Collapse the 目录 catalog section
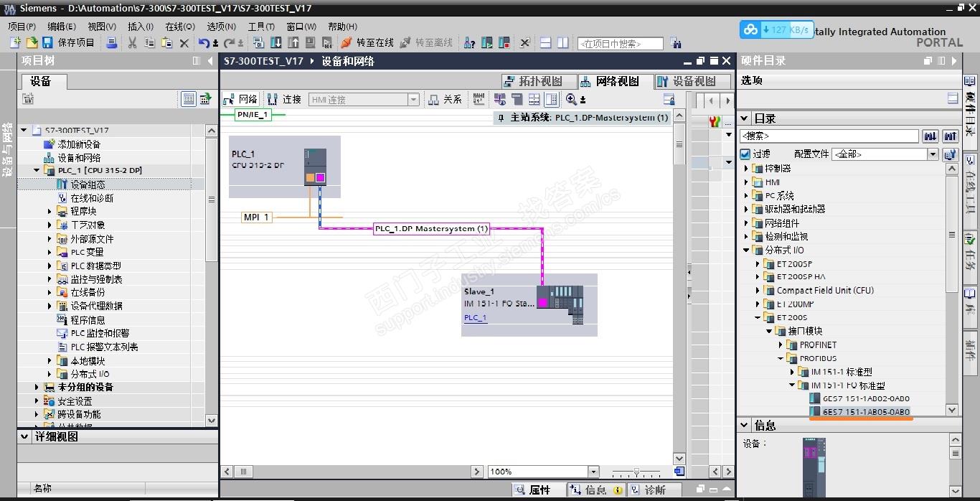This screenshot has height=501, width=980. 745,118
